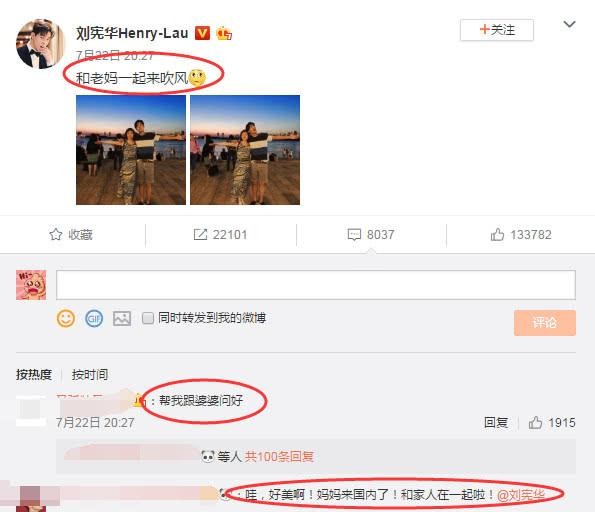Like the comment with 1915 thumbs-up
Image resolution: width=595 pixels, height=512 pixels.
click(x=535, y=422)
